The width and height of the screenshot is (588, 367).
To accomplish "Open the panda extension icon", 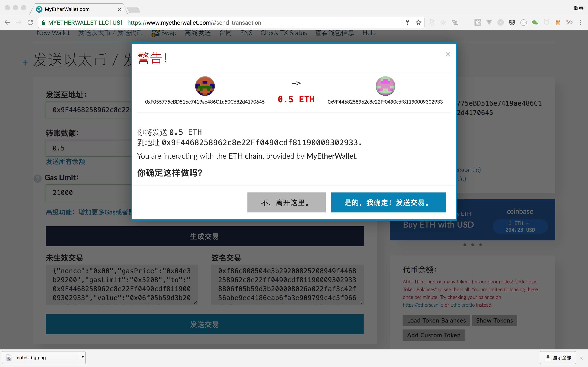I will [512, 23].
